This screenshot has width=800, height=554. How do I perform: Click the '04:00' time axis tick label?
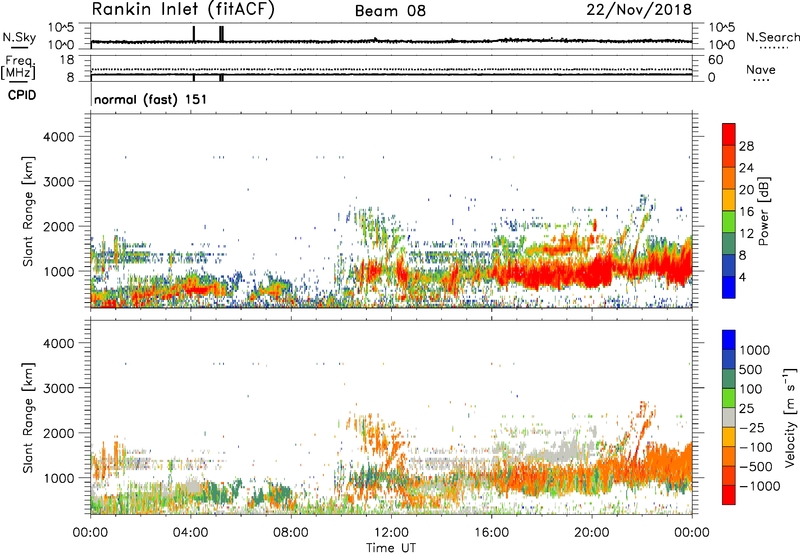191,533
